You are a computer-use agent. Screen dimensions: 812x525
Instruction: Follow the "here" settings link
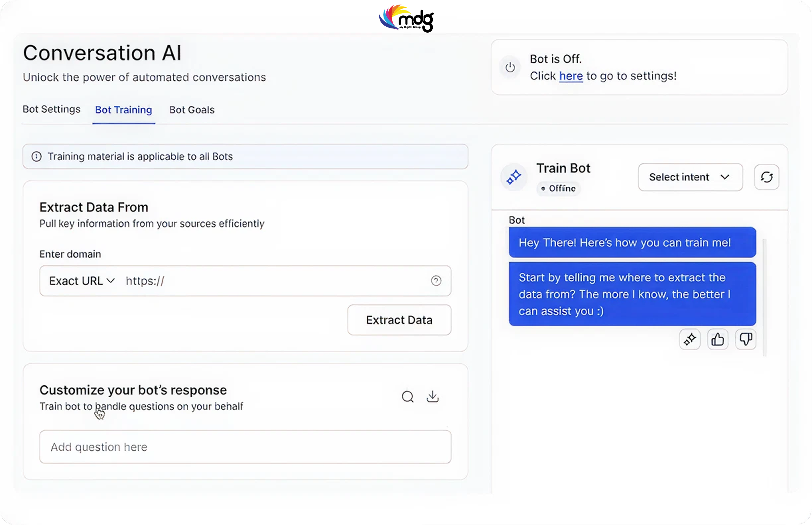pyautogui.click(x=571, y=76)
